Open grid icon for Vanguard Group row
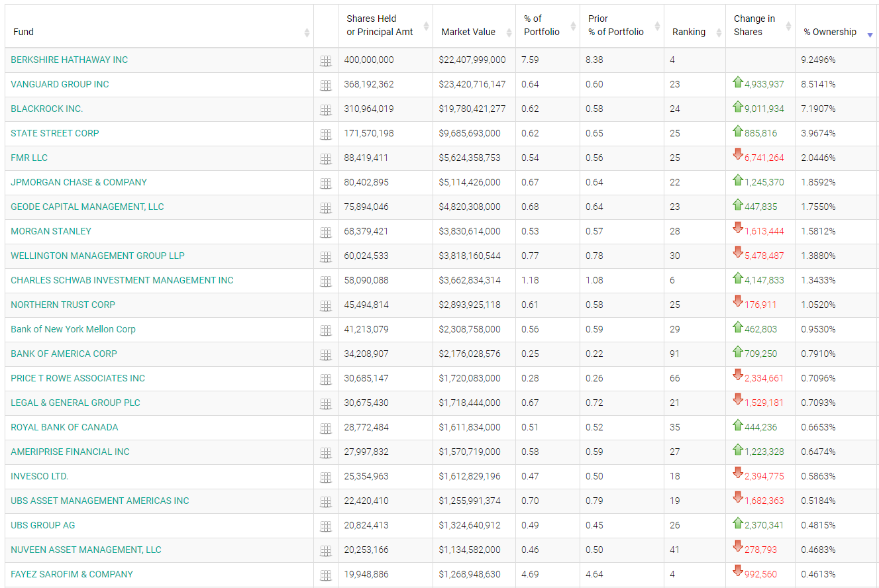Screen dimensions: 879x588 point(326,85)
